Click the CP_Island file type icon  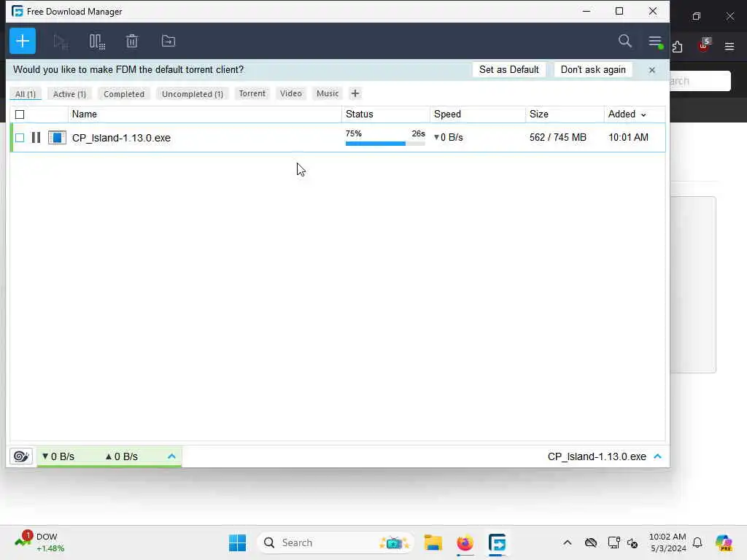coord(57,138)
